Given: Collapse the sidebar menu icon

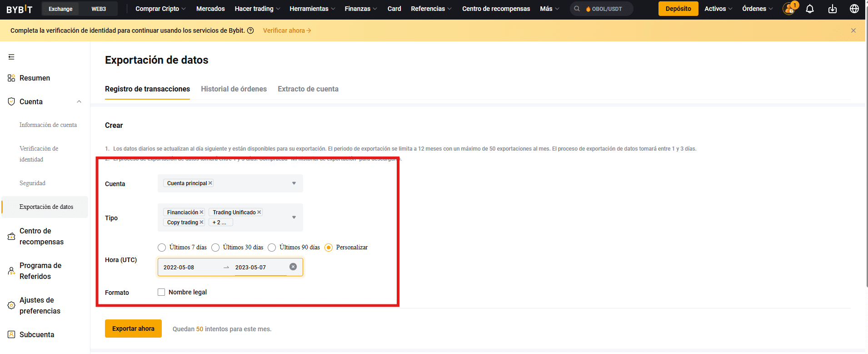Looking at the screenshot, I should pos(11,57).
